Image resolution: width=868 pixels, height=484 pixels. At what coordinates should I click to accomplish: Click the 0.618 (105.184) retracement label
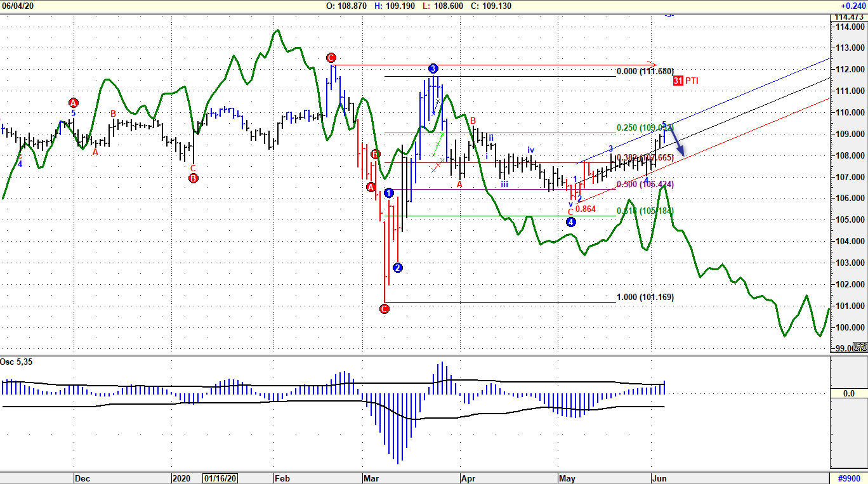point(645,211)
